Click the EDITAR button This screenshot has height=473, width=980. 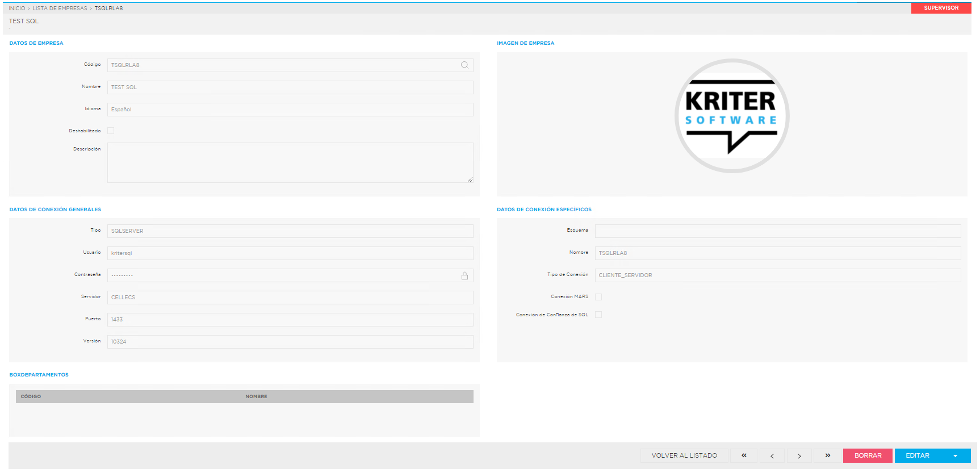918,455
